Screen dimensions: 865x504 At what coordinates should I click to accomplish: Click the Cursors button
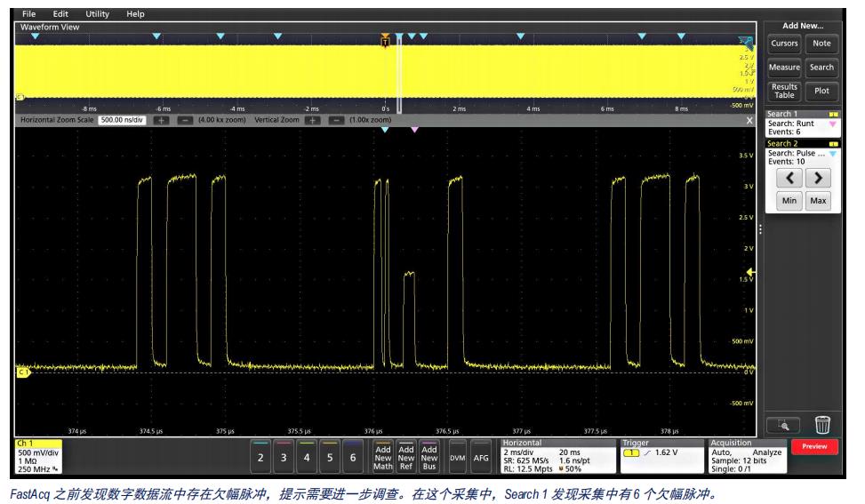(784, 43)
